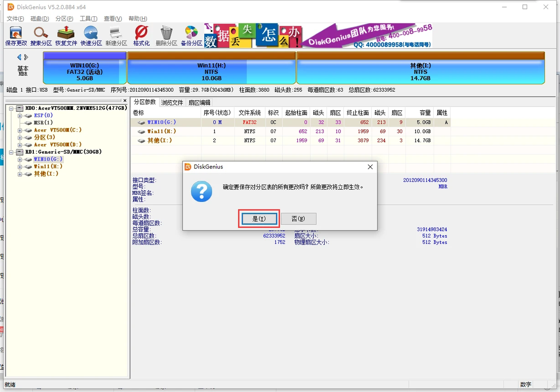The height and width of the screenshot is (392, 560).
Task: Select the 搜索分区 (Search Partition) tool
Action: click(40, 35)
